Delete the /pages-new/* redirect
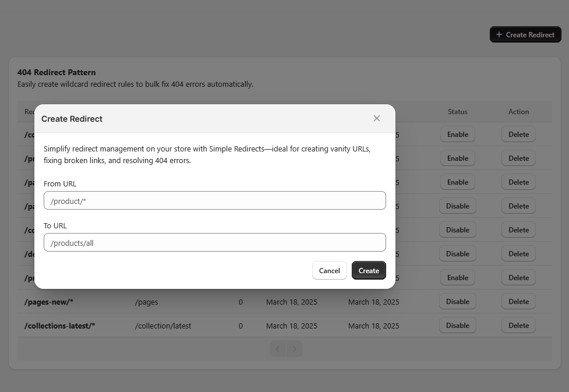The image size is (569, 392). pyautogui.click(x=518, y=302)
